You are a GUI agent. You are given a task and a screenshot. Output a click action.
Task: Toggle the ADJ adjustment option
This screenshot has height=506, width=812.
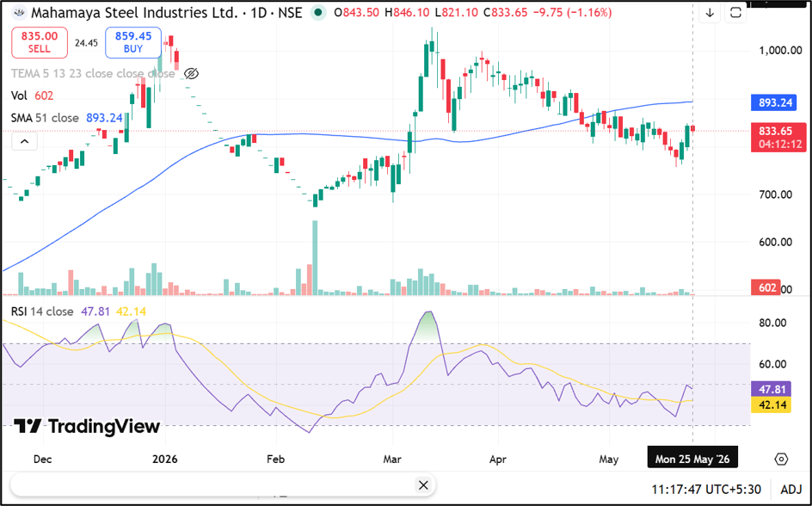tap(790, 489)
